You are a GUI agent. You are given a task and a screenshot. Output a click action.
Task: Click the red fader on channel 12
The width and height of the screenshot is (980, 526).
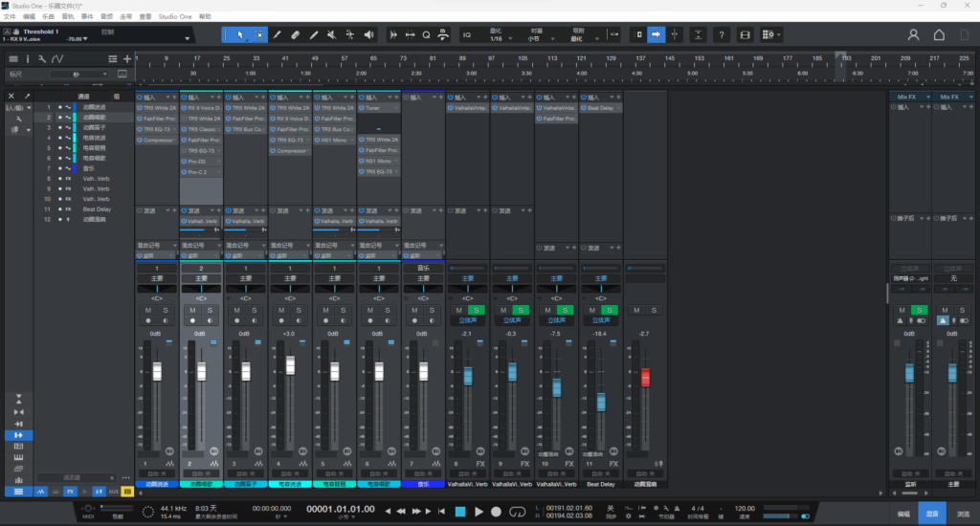[x=645, y=378]
